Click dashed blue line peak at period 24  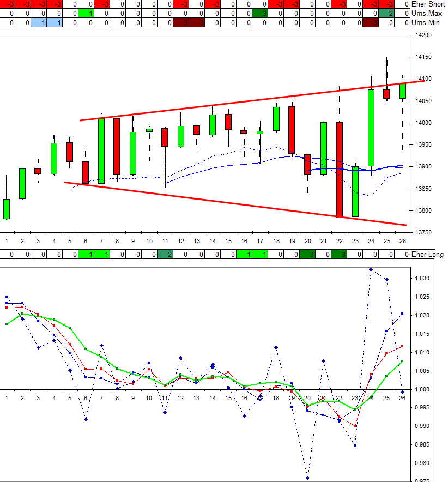371,269
